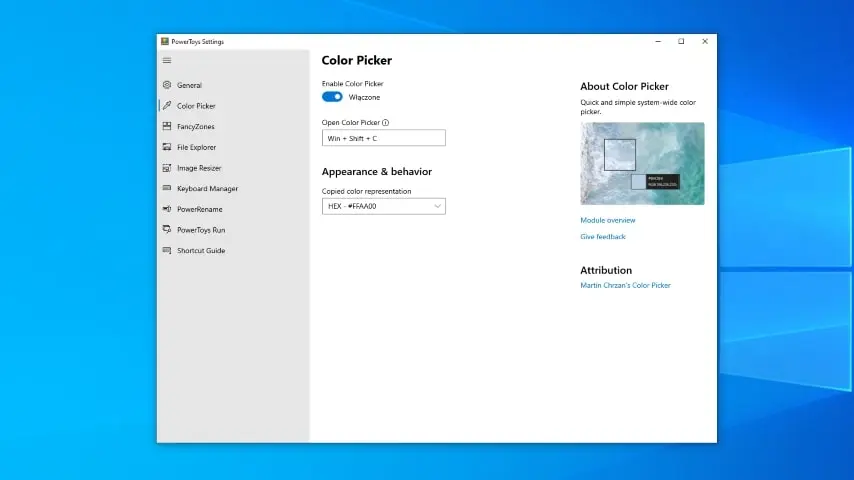The width and height of the screenshot is (854, 480).
Task: Click the Image Resizer icon
Action: coord(167,168)
